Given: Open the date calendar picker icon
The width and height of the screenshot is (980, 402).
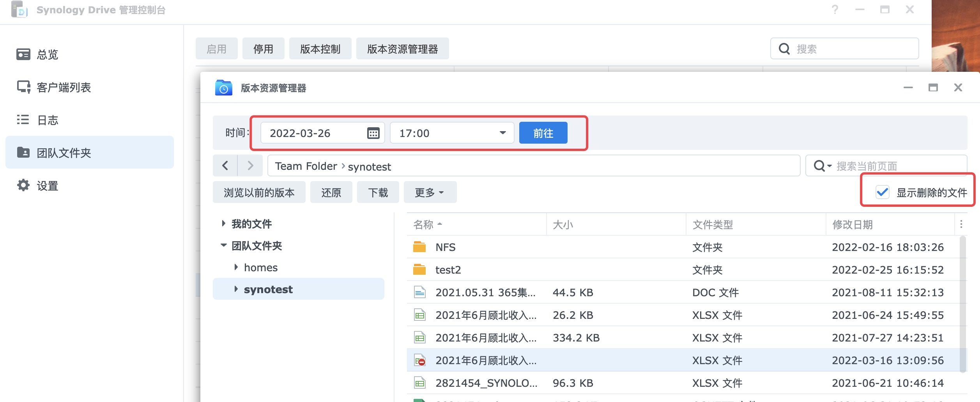Looking at the screenshot, I should point(373,133).
